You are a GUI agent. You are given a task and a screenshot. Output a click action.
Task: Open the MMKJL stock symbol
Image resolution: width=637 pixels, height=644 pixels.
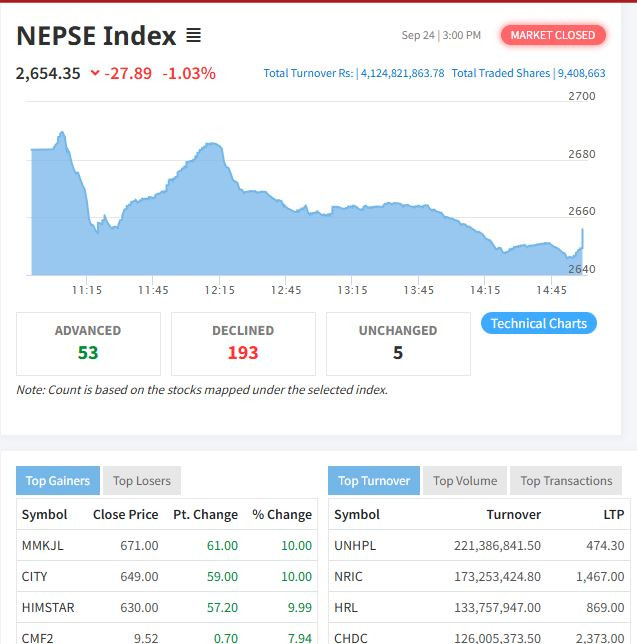42,545
